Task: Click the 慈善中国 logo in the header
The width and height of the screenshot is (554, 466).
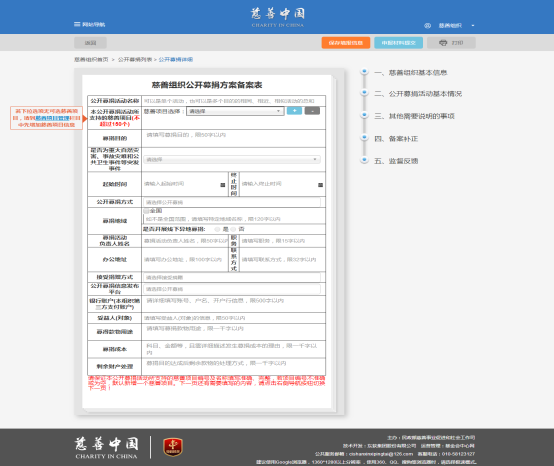Action: (x=278, y=17)
